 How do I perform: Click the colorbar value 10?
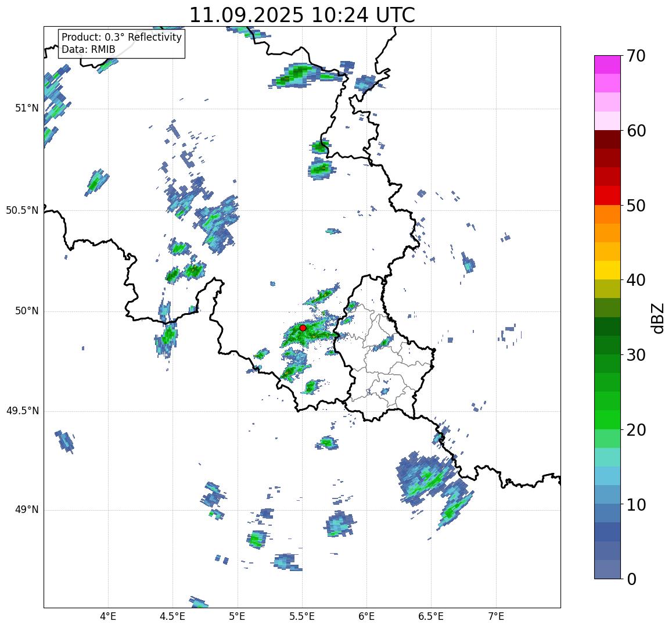point(636,505)
